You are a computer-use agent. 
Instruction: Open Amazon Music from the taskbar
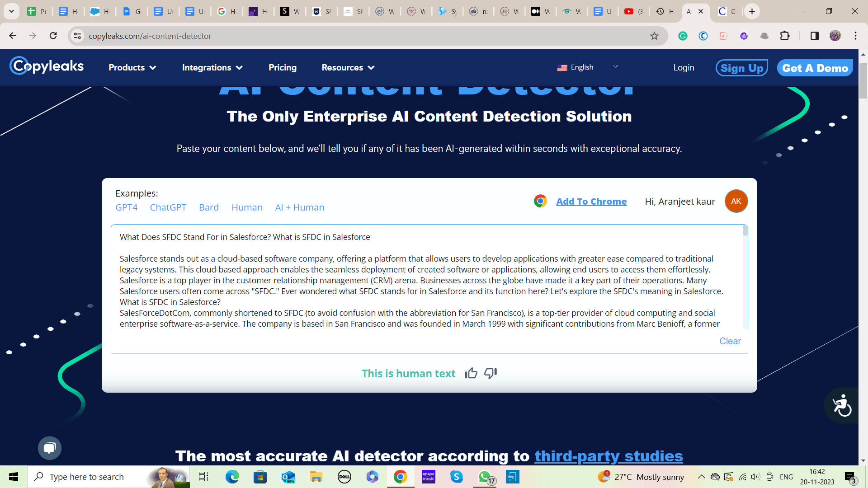(x=428, y=477)
